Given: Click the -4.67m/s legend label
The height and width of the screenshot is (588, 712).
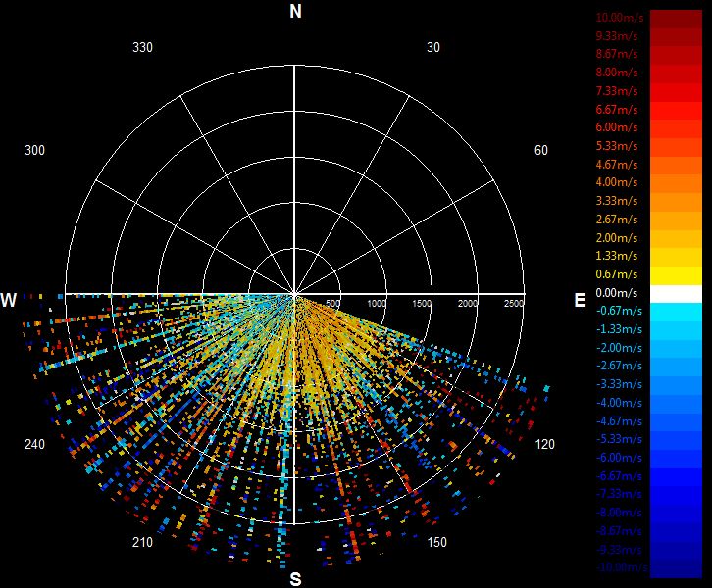Looking at the screenshot, I should 619,421.
